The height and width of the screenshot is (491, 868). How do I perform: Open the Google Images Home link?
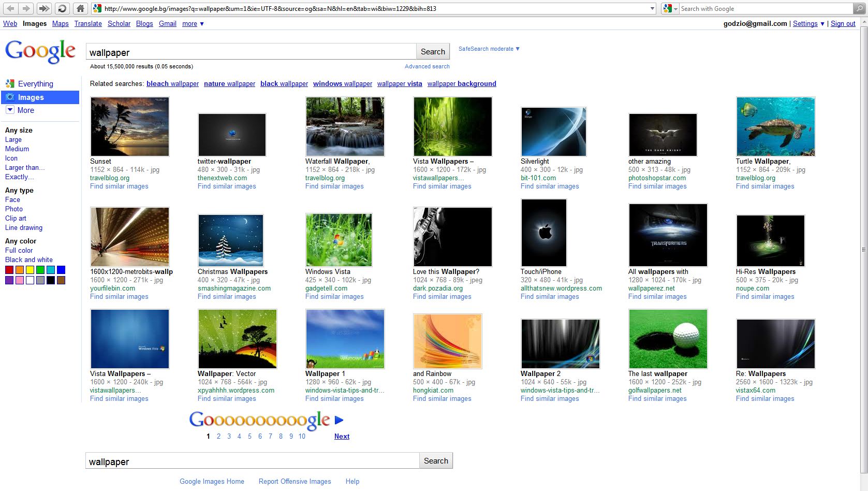click(212, 482)
